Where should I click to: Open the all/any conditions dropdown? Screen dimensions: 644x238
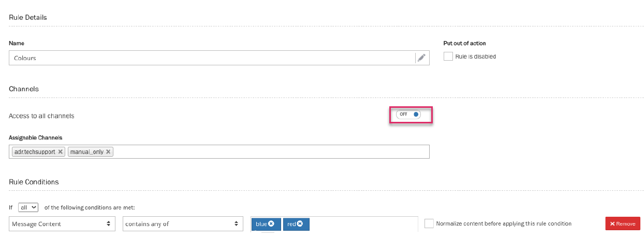coord(28,207)
